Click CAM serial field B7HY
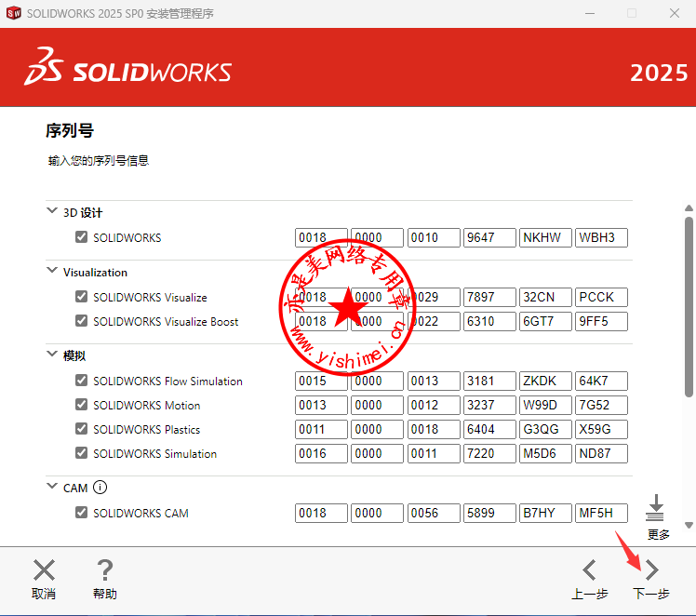Viewport: 696px width, 616px height. 545,513
